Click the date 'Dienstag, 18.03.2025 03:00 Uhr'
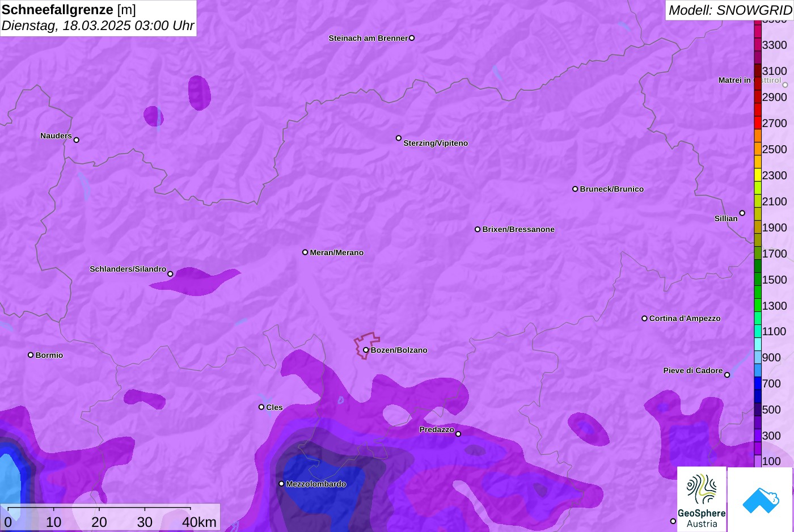 [x=98, y=26]
